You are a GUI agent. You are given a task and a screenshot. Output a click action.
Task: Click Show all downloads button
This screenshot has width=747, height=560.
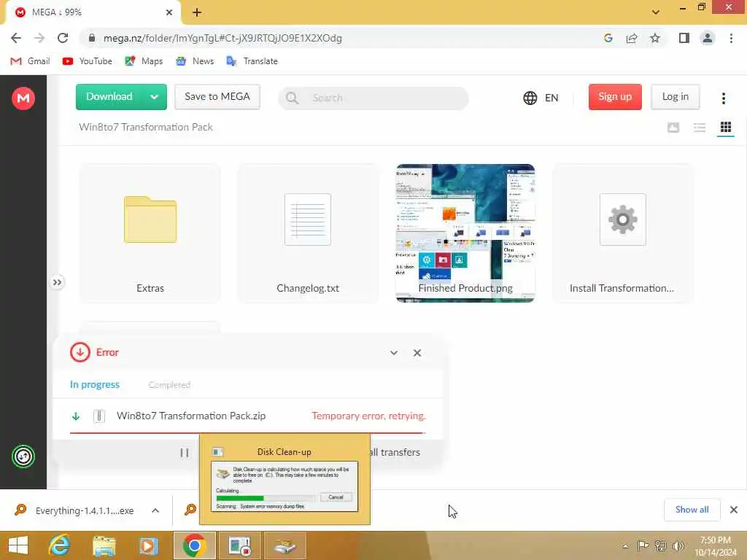692,510
